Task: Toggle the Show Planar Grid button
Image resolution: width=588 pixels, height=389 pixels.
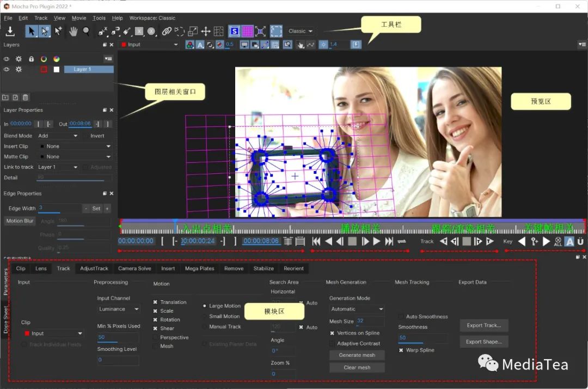Action: [x=248, y=31]
